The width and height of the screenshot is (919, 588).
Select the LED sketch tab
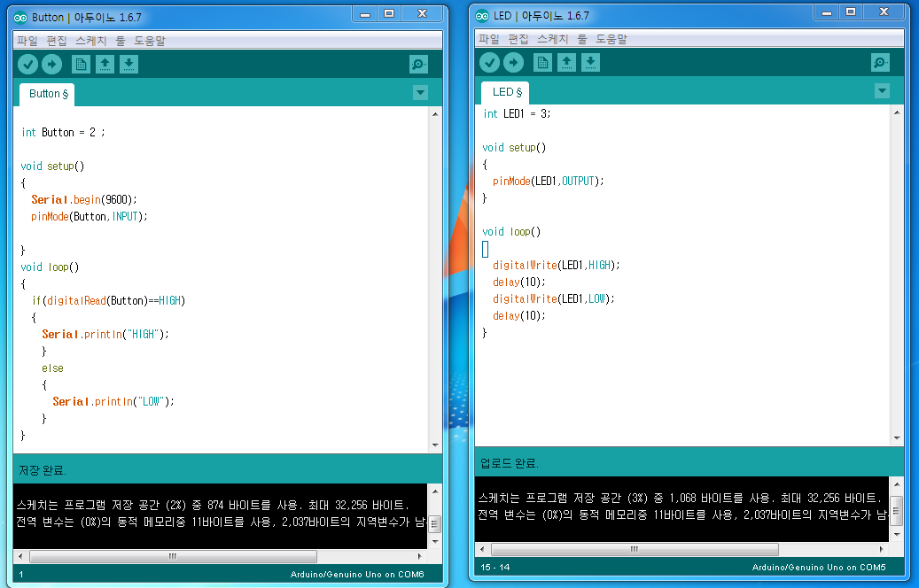506,92
